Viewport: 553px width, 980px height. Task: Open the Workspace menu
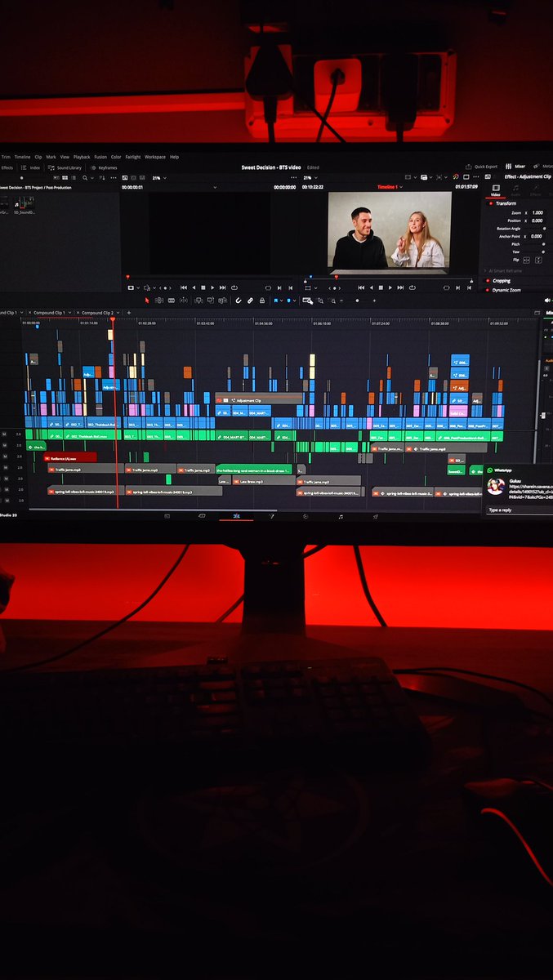pos(155,157)
